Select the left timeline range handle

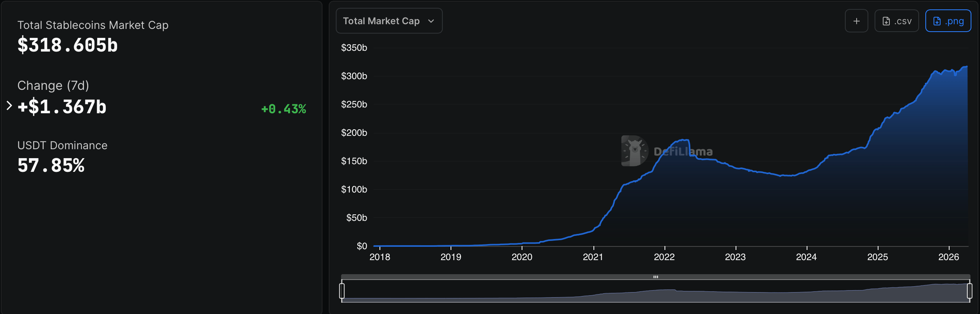pyautogui.click(x=342, y=290)
